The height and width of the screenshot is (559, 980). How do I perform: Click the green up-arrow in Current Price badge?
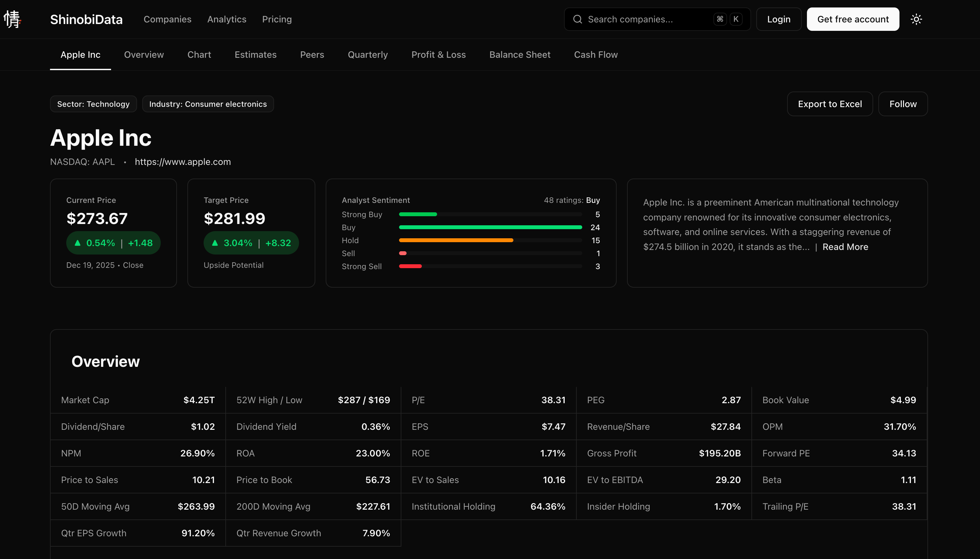pos(78,242)
